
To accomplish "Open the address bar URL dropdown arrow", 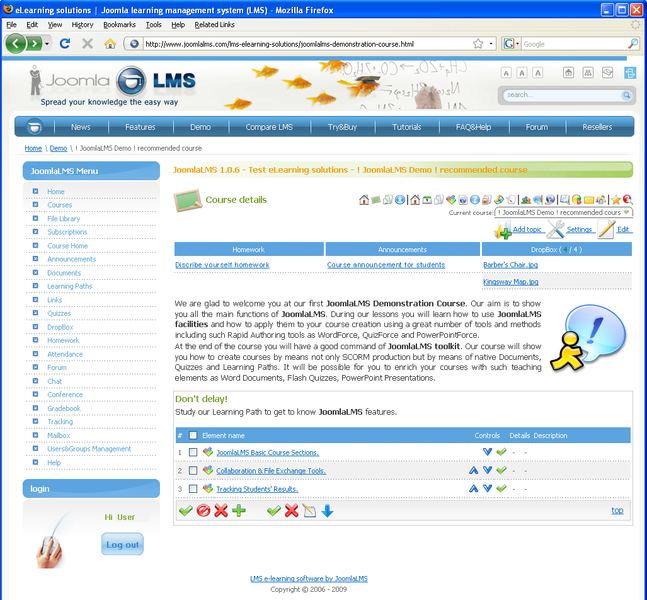I will (x=491, y=44).
